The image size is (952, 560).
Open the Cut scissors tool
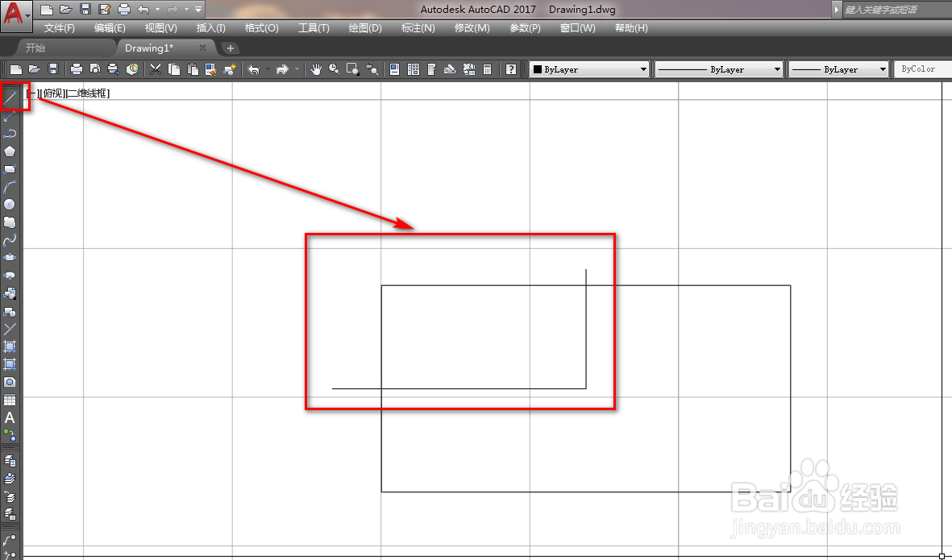[156, 69]
